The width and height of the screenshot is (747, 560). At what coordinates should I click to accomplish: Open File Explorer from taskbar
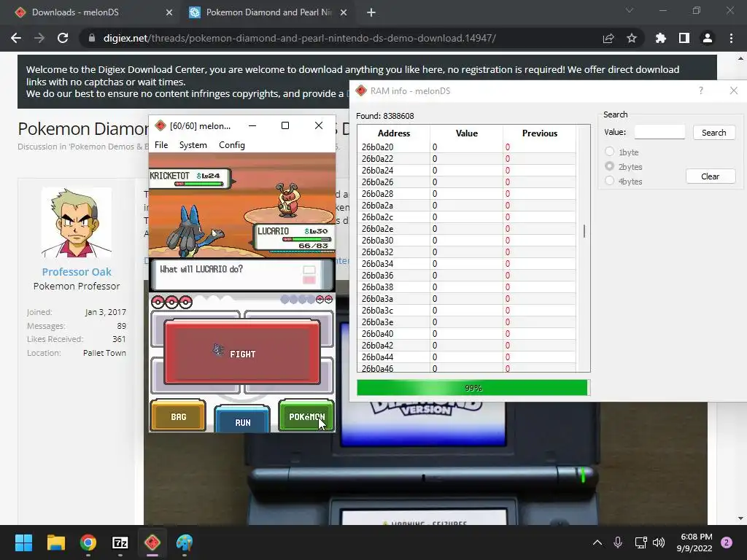click(x=55, y=542)
